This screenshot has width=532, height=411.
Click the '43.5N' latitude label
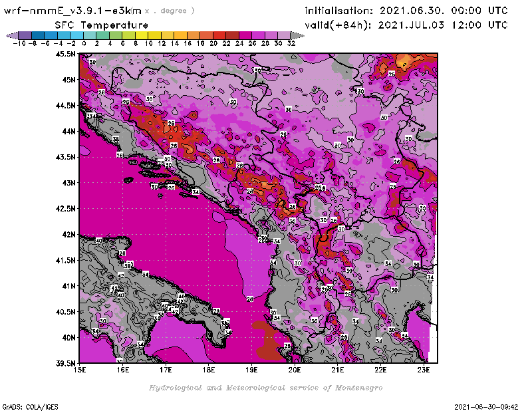[66, 157]
